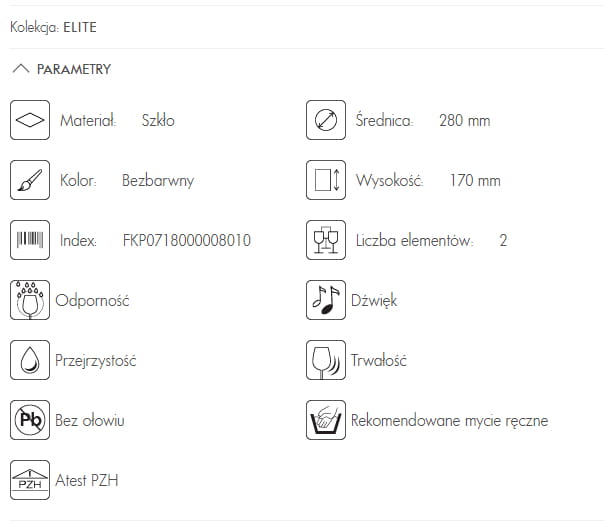Click the Bez ołowiu label text
Viewport: 604px width, 526px height.
pos(91,421)
